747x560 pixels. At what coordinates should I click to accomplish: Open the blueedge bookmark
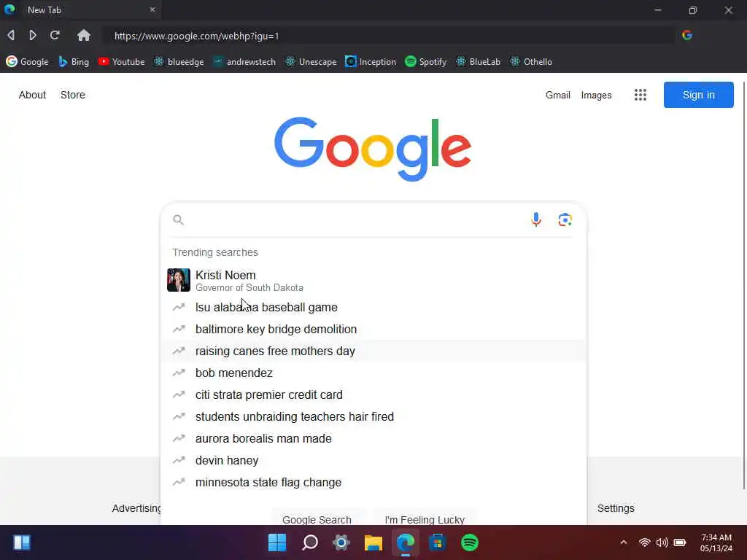coord(179,61)
